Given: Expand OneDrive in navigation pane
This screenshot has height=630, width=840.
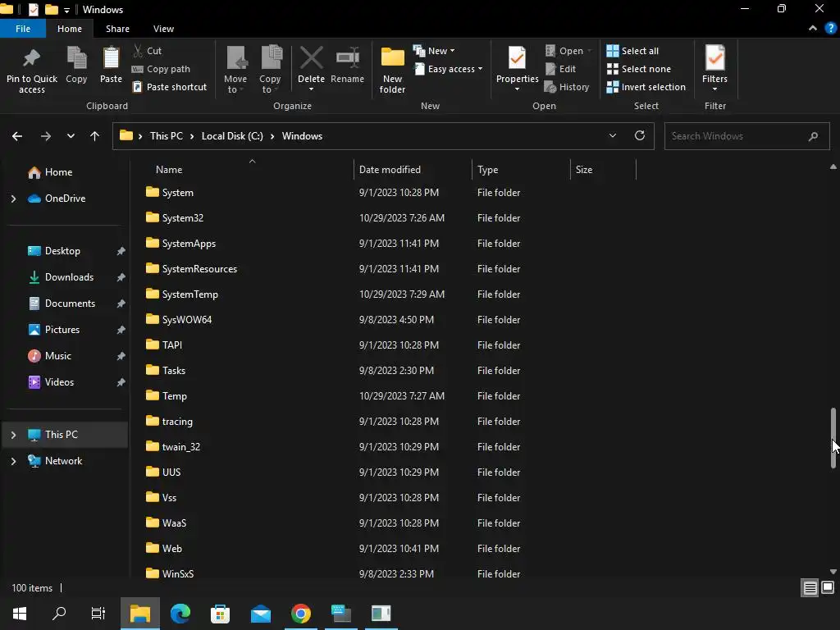Looking at the screenshot, I should [x=13, y=199].
